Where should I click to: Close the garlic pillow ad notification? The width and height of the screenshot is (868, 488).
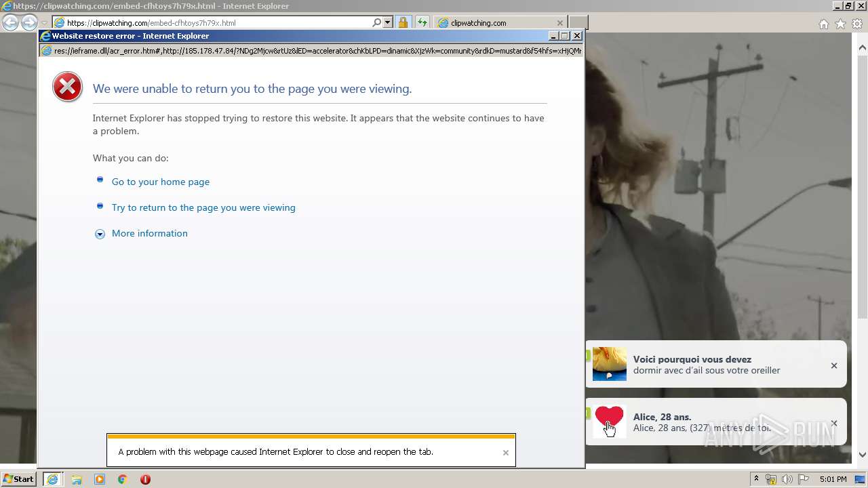(834, 365)
